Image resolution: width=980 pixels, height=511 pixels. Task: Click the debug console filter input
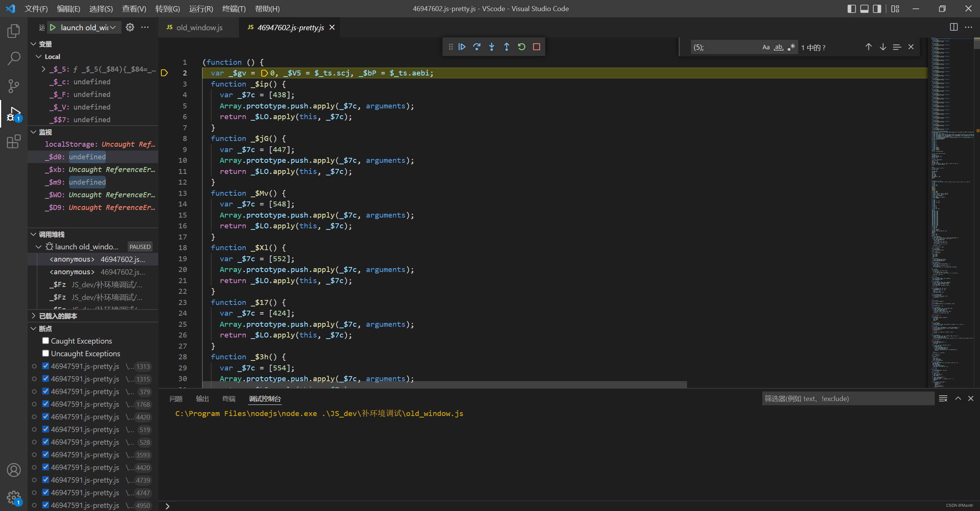(x=847, y=399)
